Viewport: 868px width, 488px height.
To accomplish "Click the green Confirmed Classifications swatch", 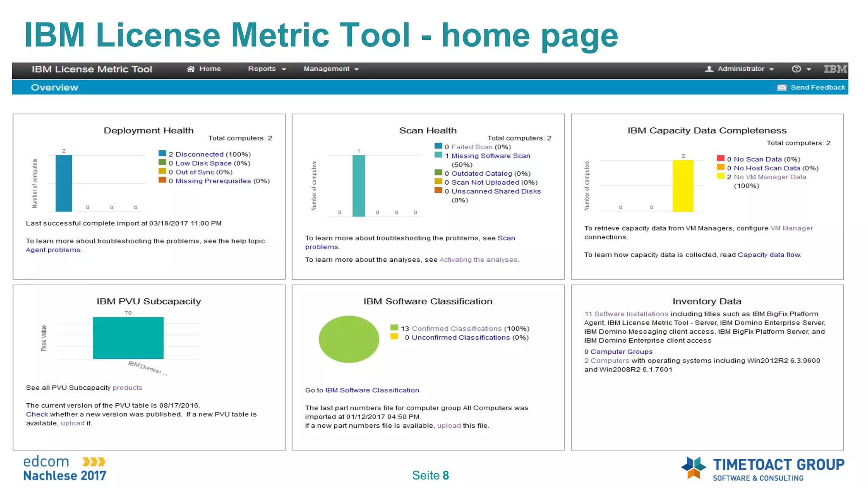I will point(394,327).
